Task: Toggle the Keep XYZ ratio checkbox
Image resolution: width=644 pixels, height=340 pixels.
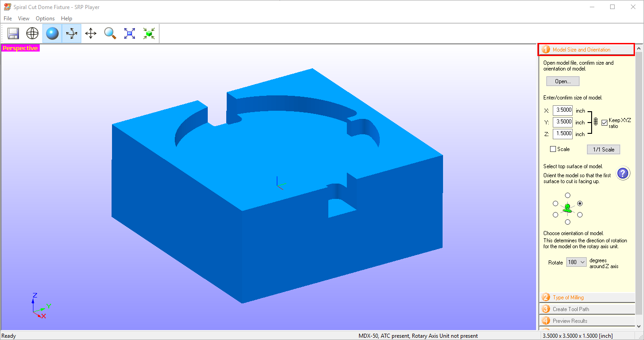Action: pos(605,123)
